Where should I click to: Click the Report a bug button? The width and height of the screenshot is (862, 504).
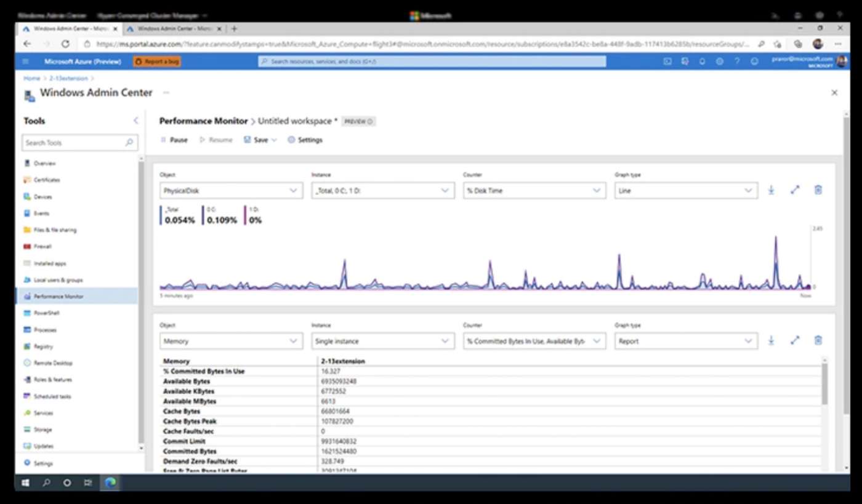(x=157, y=62)
